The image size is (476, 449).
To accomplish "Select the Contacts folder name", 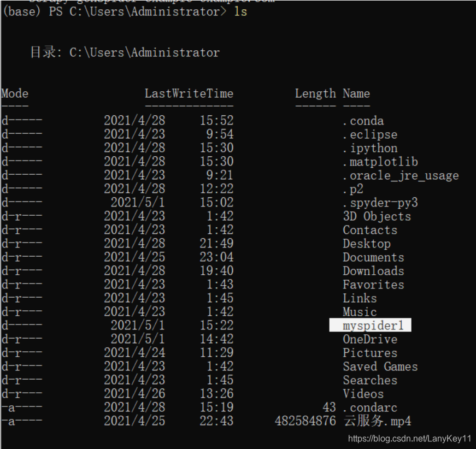I will click(370, 230).
